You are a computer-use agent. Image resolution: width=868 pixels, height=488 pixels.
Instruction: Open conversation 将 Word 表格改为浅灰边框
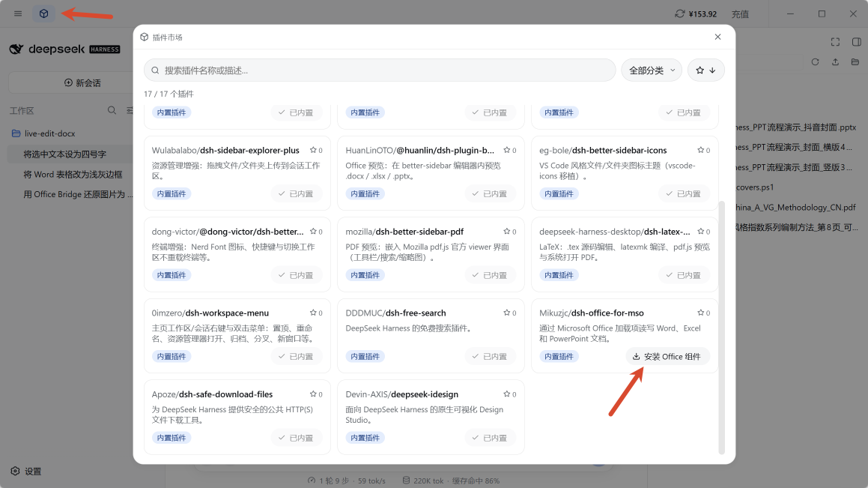(x=73, y=174)
